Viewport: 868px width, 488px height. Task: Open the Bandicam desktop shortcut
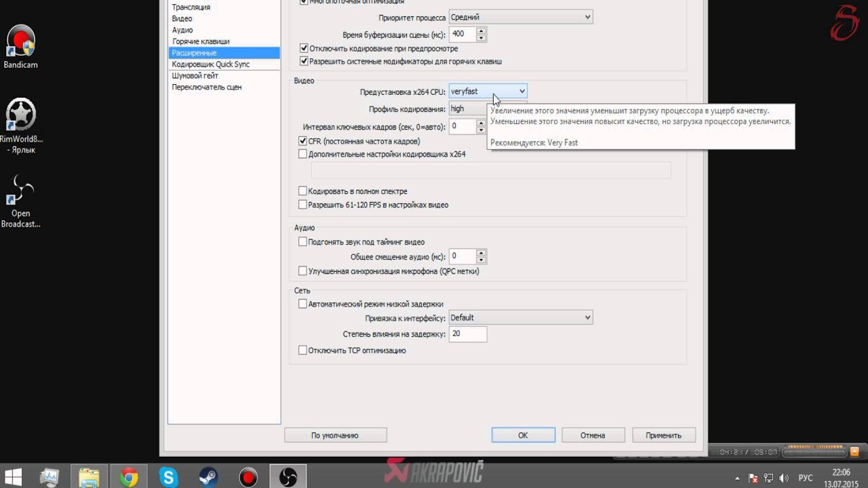coord(20,47)
